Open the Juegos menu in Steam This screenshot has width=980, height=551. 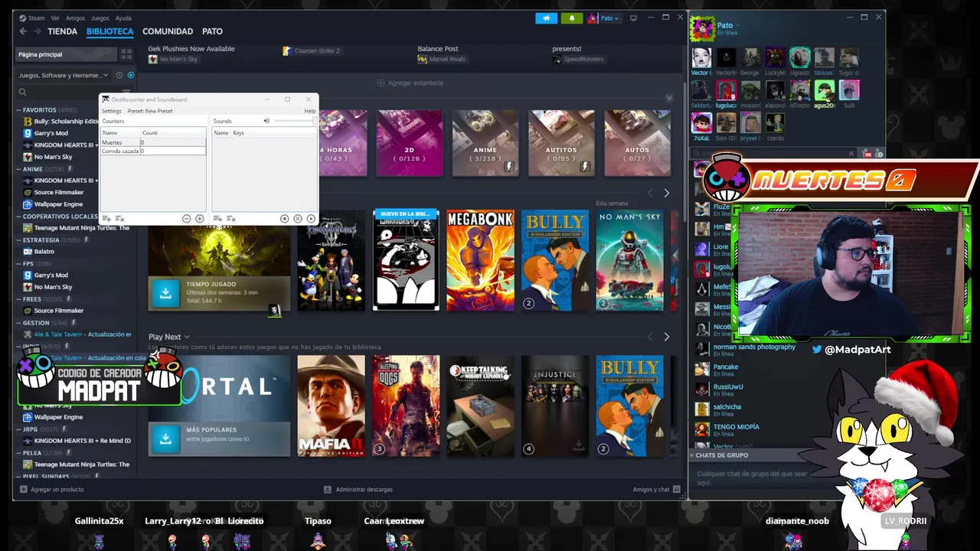100,18
